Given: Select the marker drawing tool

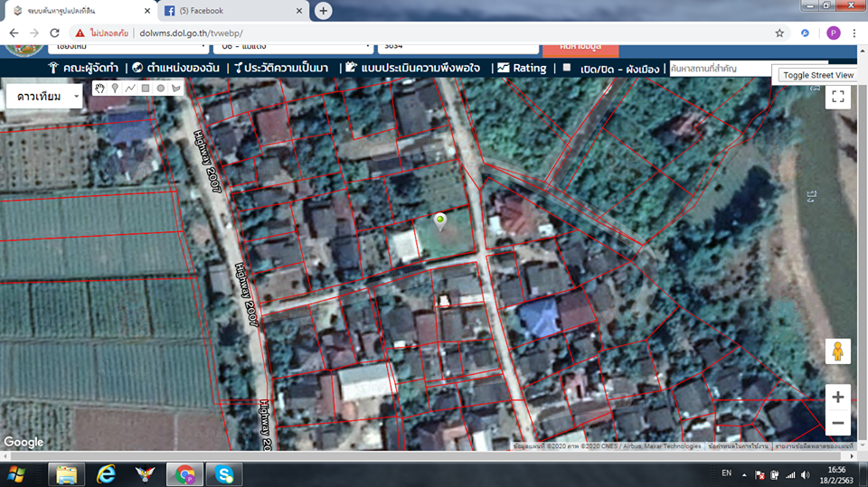Looking at the screenshot, I should coord(115,88).
